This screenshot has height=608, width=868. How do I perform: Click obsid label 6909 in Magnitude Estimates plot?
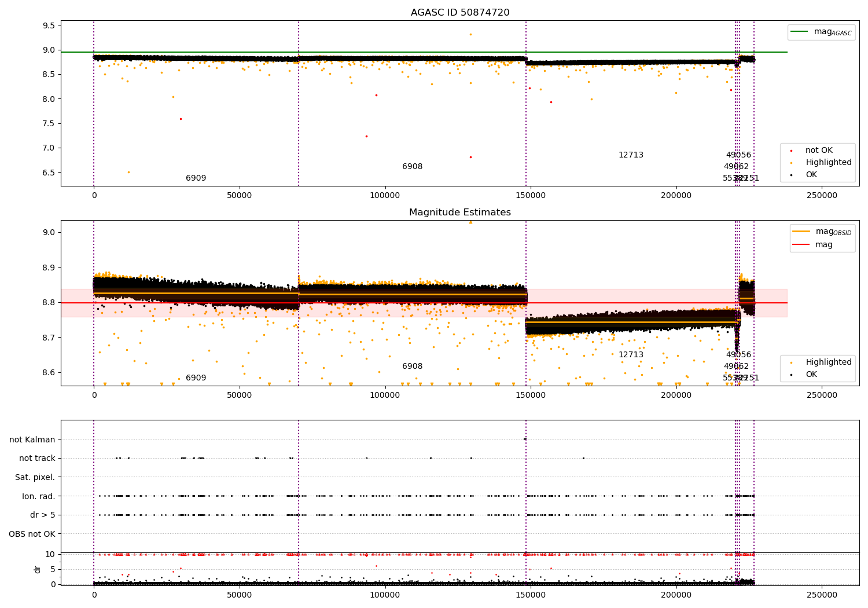tap(196, 378)
